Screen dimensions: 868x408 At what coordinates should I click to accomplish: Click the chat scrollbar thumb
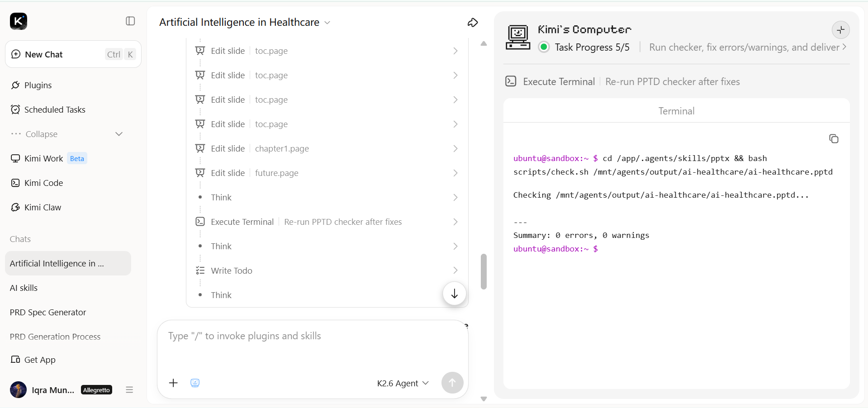[x=484, y=271]
